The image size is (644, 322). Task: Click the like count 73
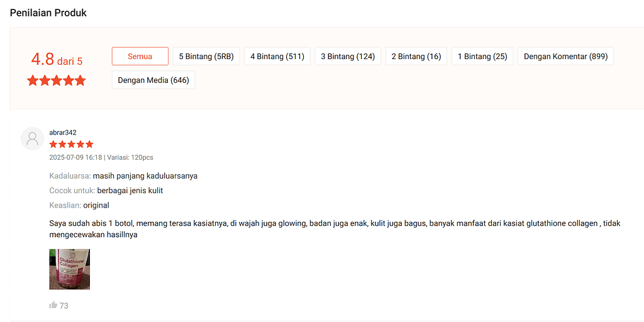(64, 306)
